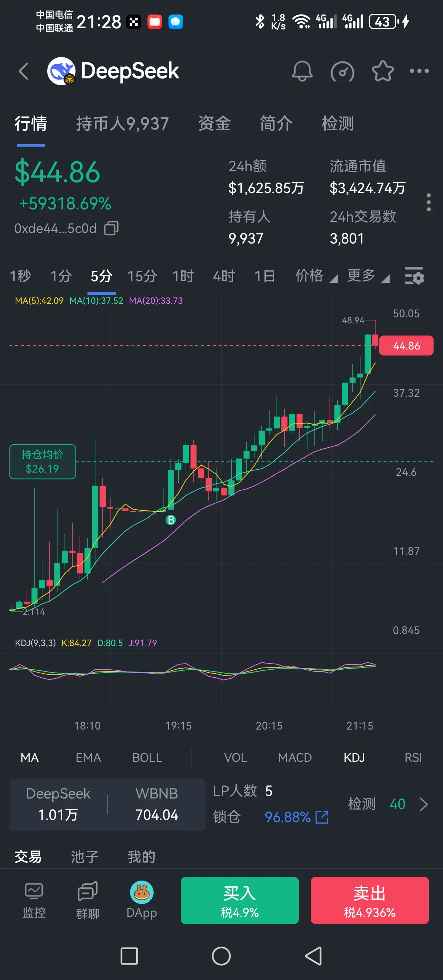Tap the $44.86 price headline
The image size is (443, 980).
click(x=57, y=172)
